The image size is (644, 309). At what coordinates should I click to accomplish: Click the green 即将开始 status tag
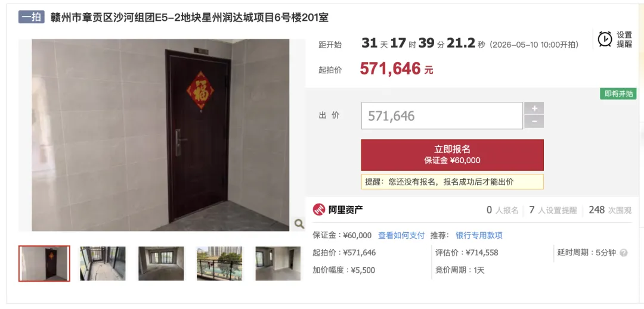pos(618,94)
